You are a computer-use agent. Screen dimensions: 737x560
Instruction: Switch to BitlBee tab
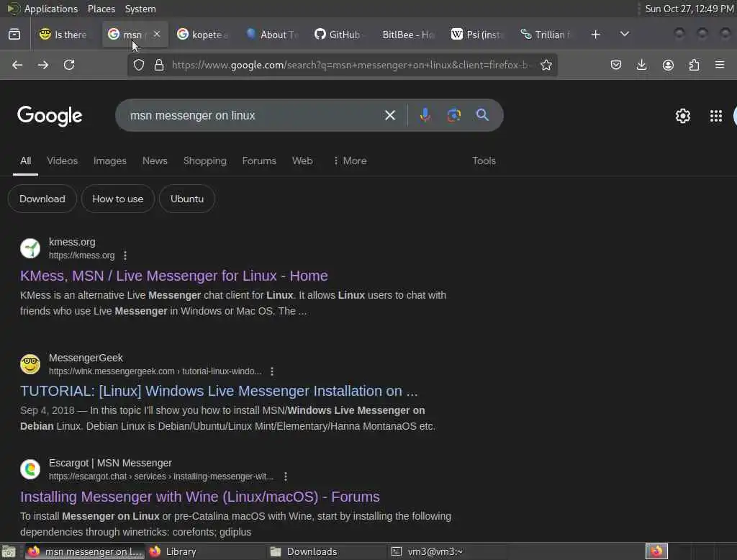click(408, 35)
